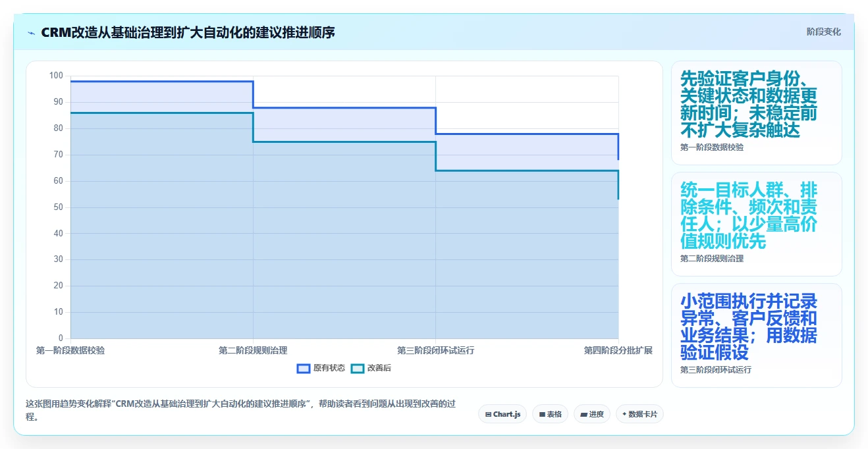Click the y-axis value 50
The height and width of the screenshot is (449, 868).
tap(59, 207)
